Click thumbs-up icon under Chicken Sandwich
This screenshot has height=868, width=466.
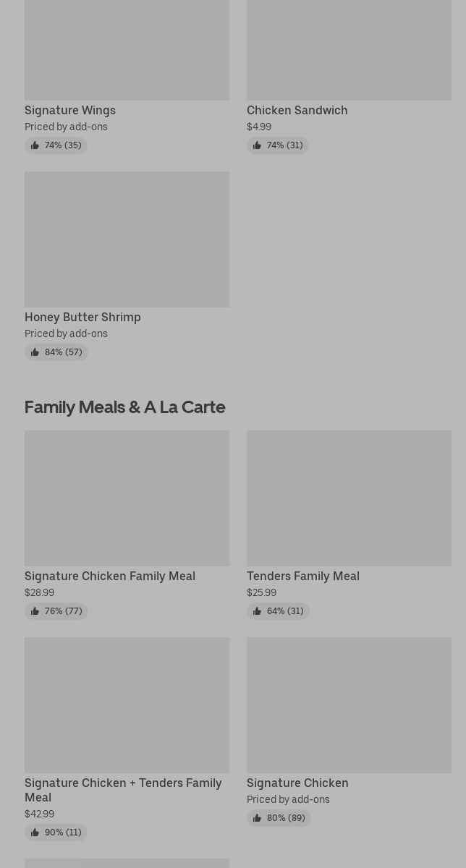257,145
